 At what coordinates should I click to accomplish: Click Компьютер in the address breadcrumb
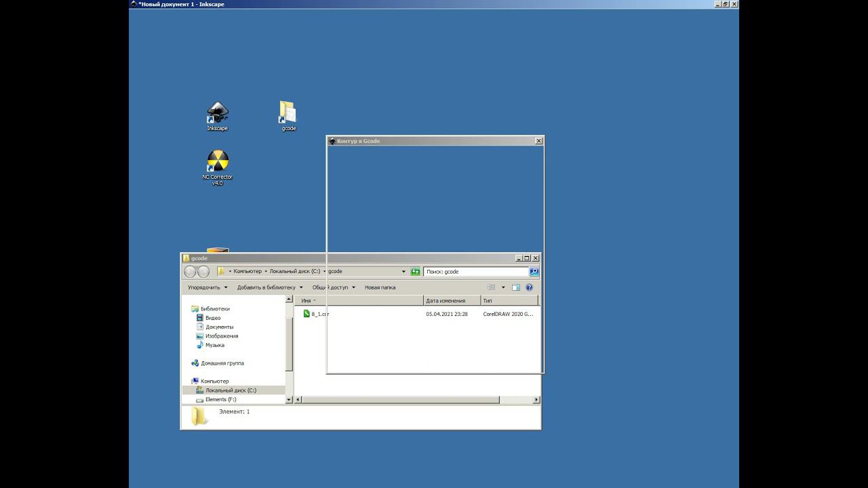(248, 272)
